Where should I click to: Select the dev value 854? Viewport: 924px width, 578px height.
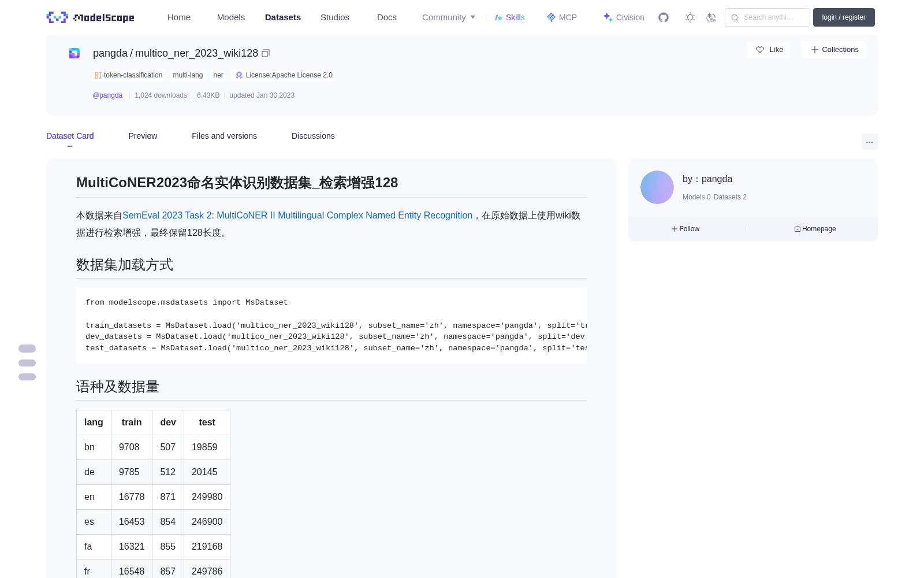(168, 522)
